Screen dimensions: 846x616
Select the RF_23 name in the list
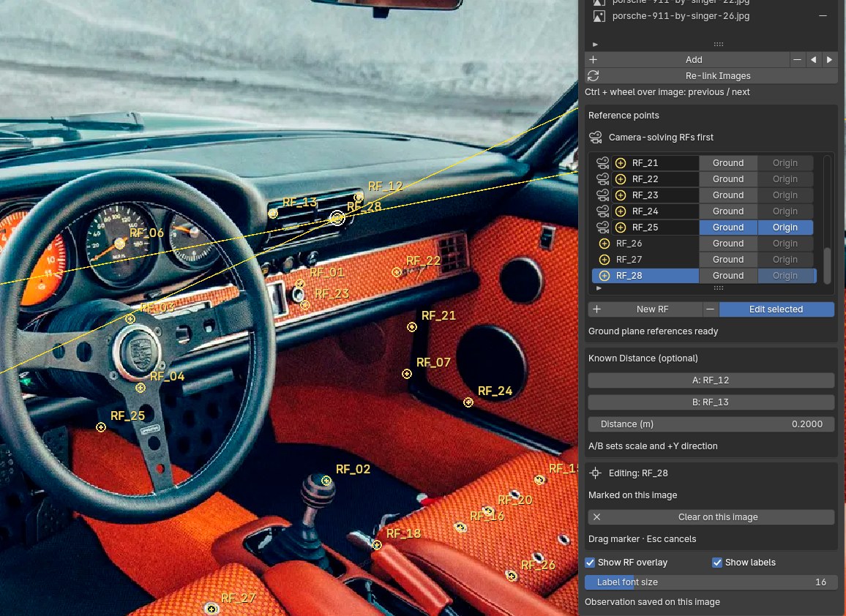point(645,195)
